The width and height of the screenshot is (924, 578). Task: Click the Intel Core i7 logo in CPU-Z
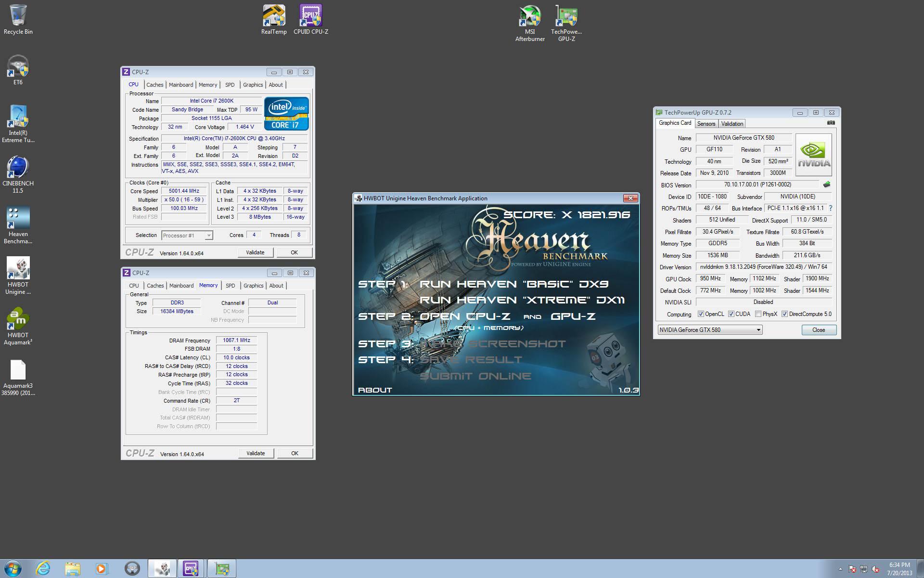point(286,114)
